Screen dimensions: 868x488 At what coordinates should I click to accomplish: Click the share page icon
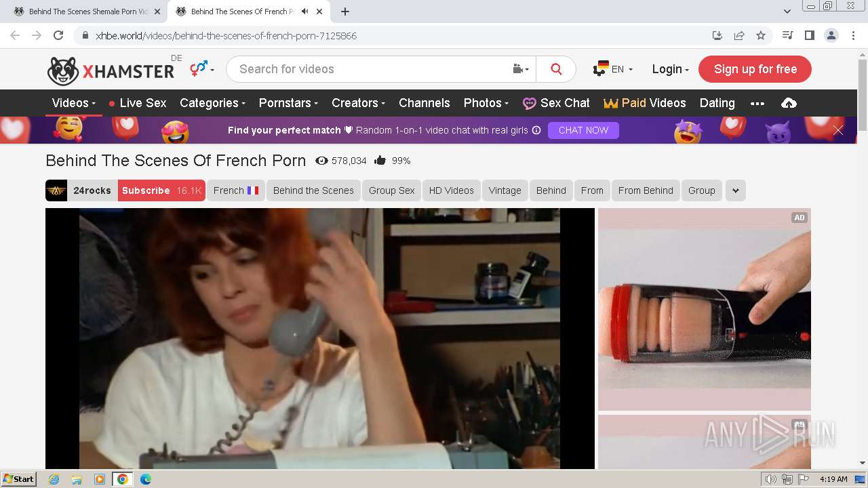coord(739,35)
